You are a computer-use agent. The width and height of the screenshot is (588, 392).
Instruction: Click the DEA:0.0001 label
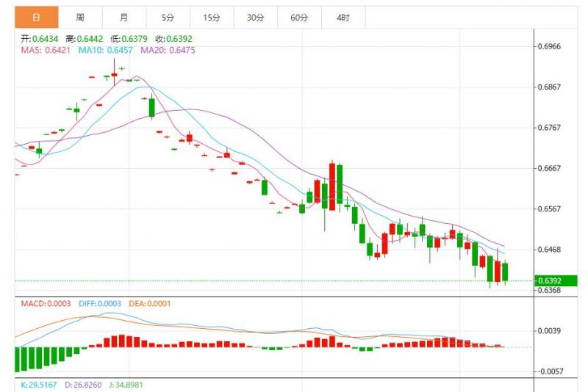tap(150, 304)
